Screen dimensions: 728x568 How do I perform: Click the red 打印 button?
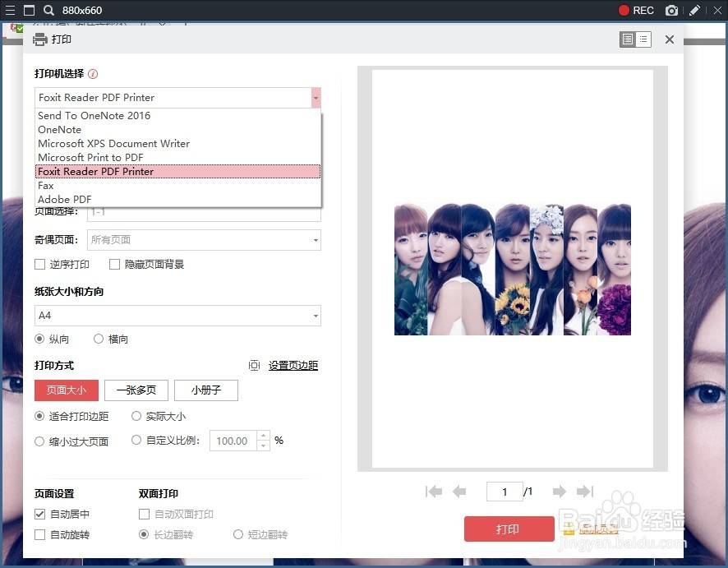[509, 529]
